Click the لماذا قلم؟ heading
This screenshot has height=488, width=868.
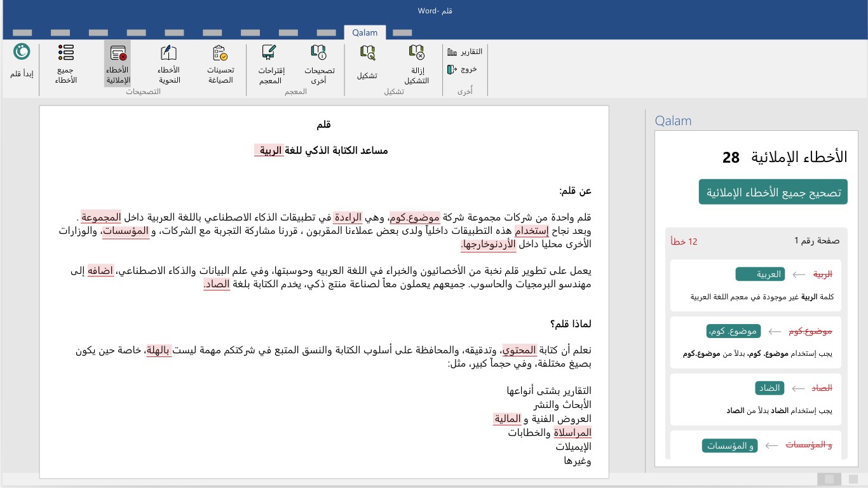click(571, 323)
